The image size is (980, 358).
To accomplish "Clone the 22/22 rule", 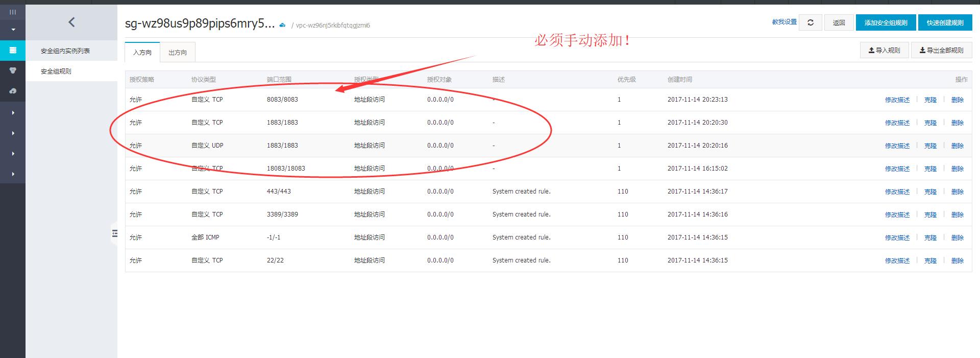I will 930,261.
